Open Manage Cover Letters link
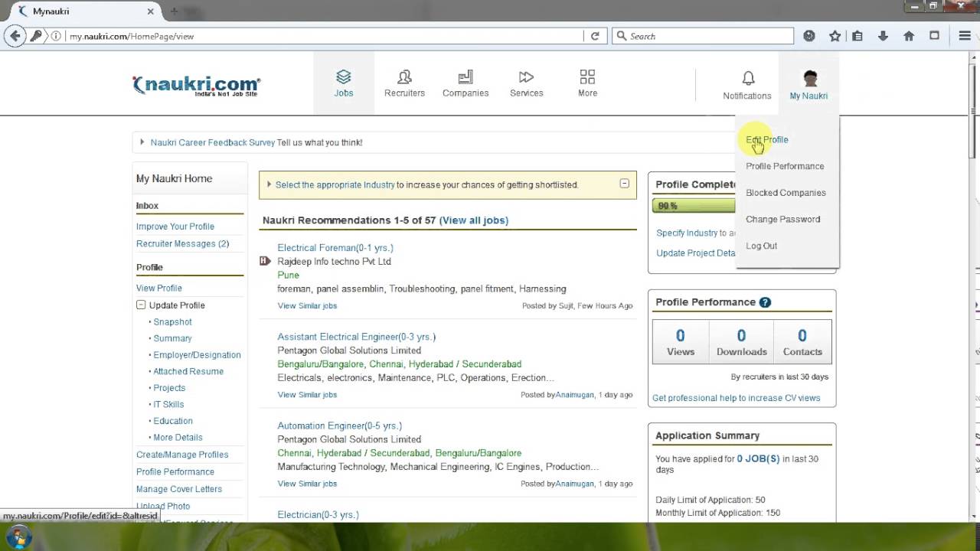Screen dimensions: 980x551 point(179,489)
